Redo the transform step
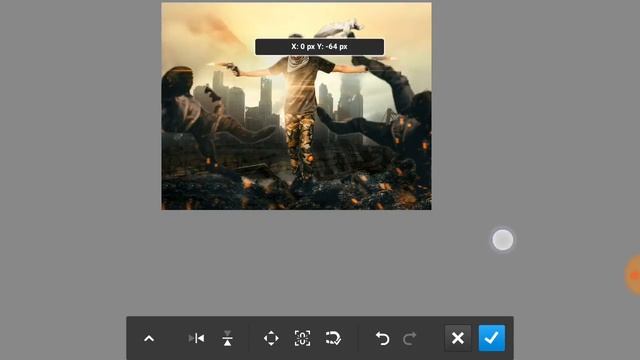Viewport: 640px width, 360px height. pos(409,338)
